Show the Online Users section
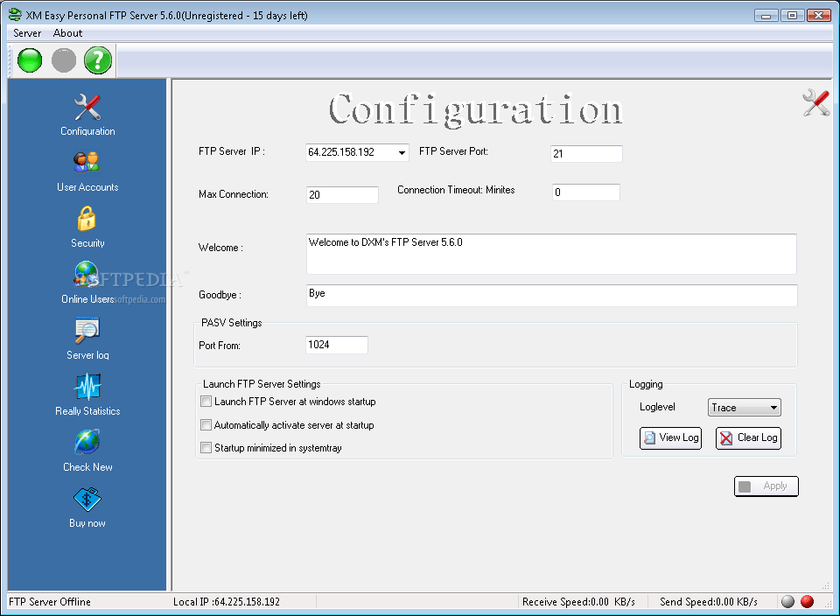The image size is (840, 616). [87, 283]
